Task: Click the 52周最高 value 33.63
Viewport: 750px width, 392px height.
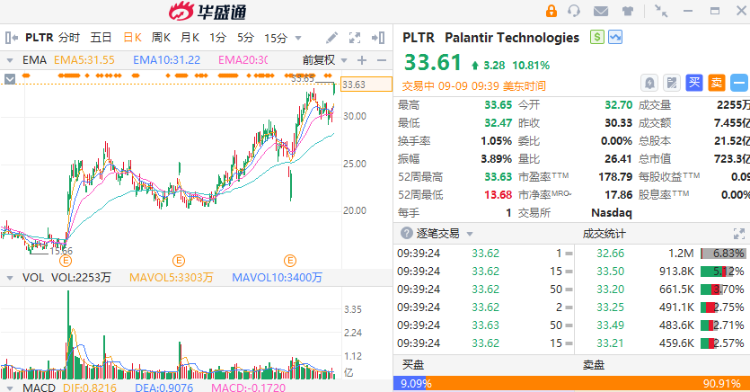Action: coord(498,177)
